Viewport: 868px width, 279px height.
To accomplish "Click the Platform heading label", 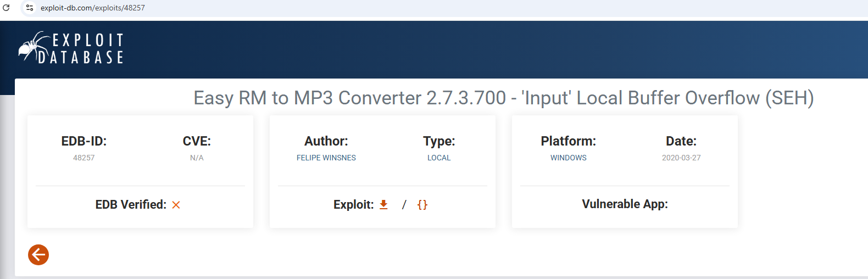I will (568, 141).
